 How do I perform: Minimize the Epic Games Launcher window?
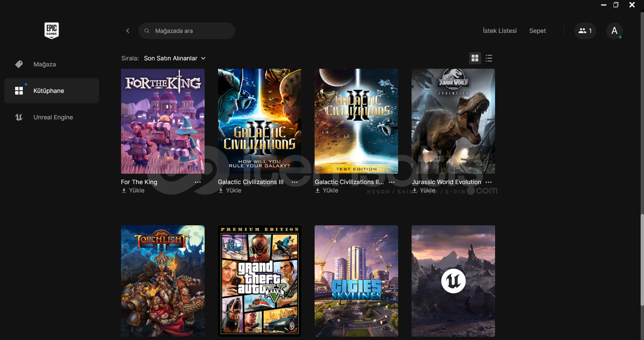(x=604, y=5)
